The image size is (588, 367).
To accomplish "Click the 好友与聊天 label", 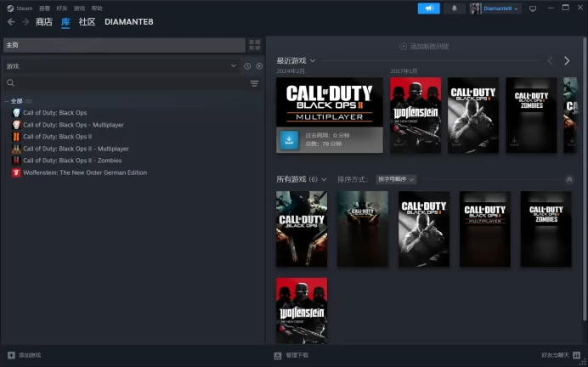I will 555,355.
